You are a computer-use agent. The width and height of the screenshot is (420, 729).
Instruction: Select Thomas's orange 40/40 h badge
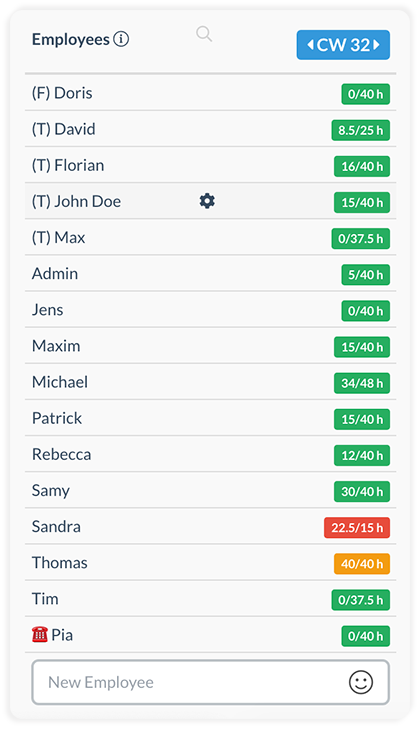click(x=362, y=564)
